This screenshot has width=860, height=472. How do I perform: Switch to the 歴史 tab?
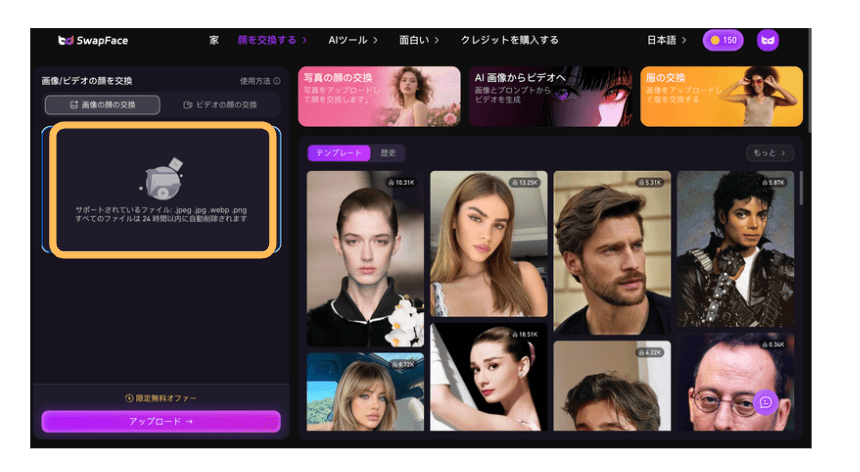point(388,153)
